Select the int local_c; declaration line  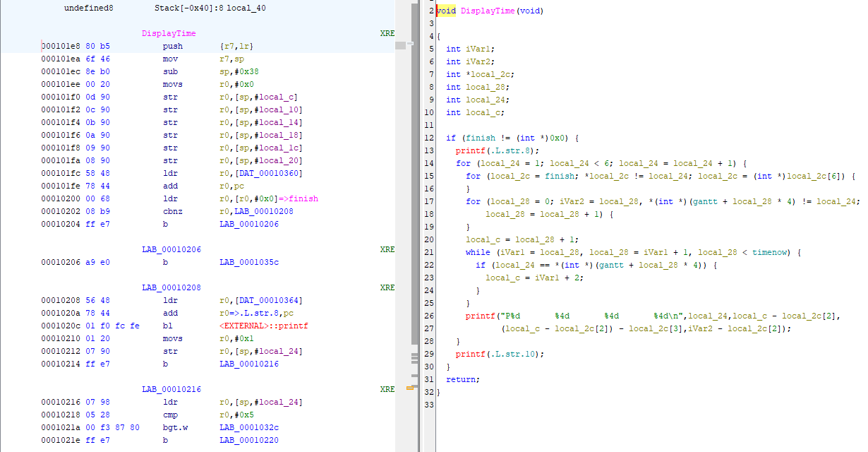(476, 112)
